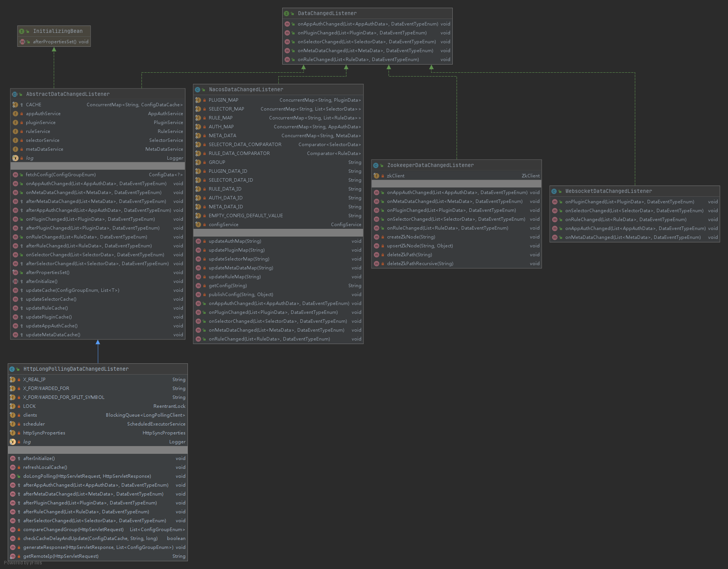Click the RULE_MAP field row
Image resolution: width=728 pixels, height=569 pixels.
coord(278,118)
